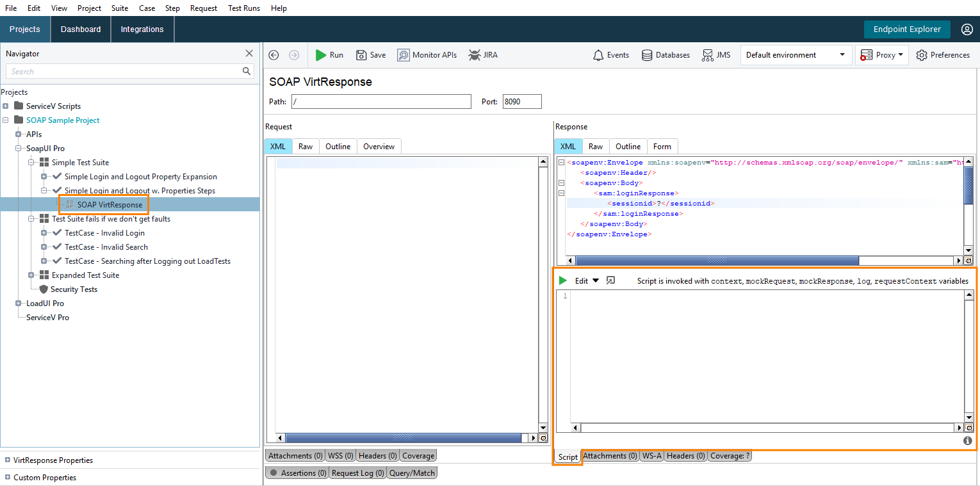
Task: Open the Monitor APIs tool
Action: [427, 55]
